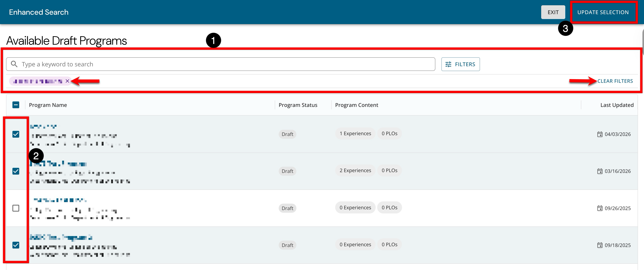Click the 1 Experiences chip

pyautogui.click(x=355, y=134)
